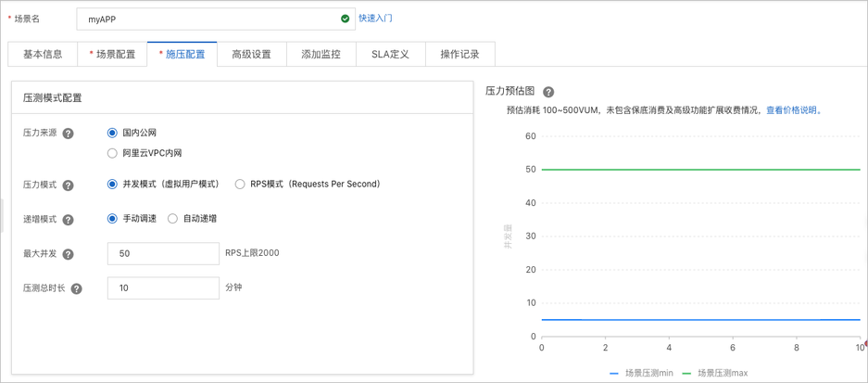Click the 压测总时长 input field with 10
This screenshot has width=868, height=383.
163,288
